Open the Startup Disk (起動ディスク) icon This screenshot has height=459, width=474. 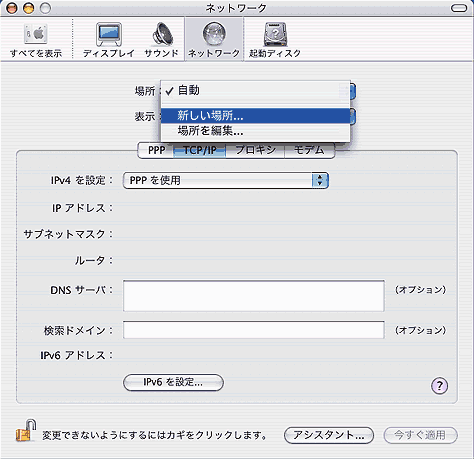click(x=275, y=34)
